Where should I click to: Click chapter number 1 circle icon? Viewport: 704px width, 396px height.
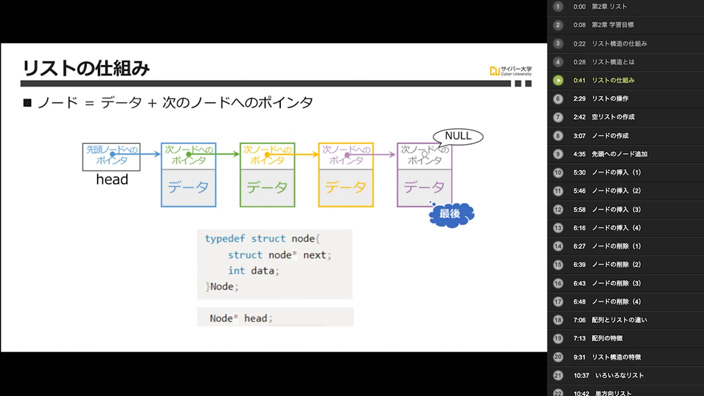tap(558, 7)
